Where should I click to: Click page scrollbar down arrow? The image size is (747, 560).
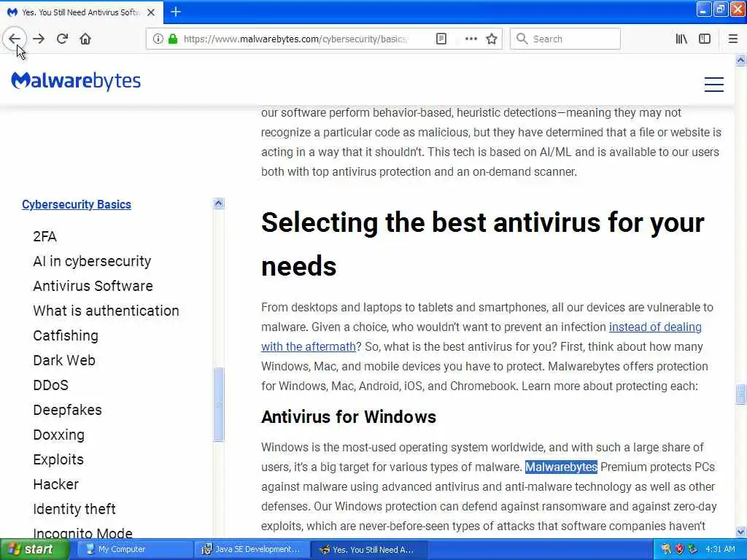740,532
